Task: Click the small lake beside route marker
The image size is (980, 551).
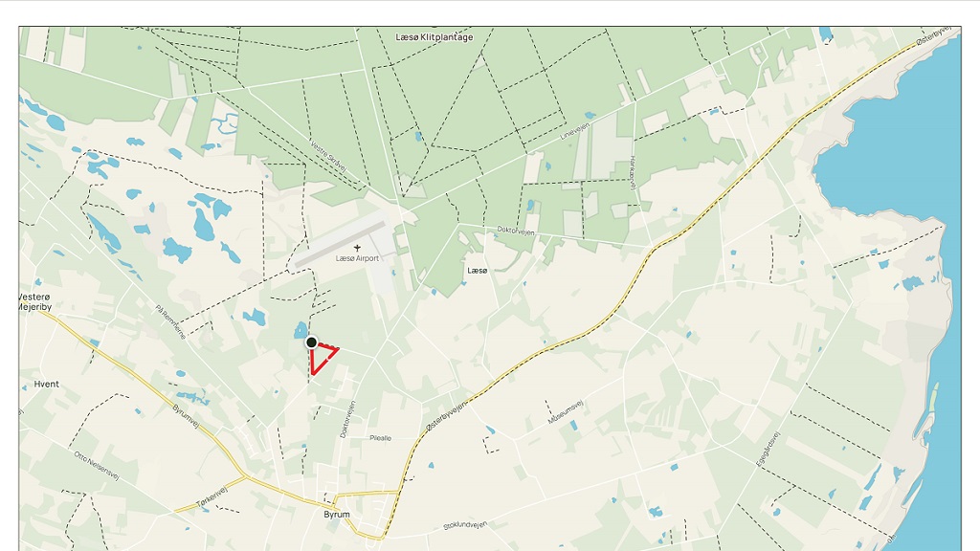Action: (301, 330)
